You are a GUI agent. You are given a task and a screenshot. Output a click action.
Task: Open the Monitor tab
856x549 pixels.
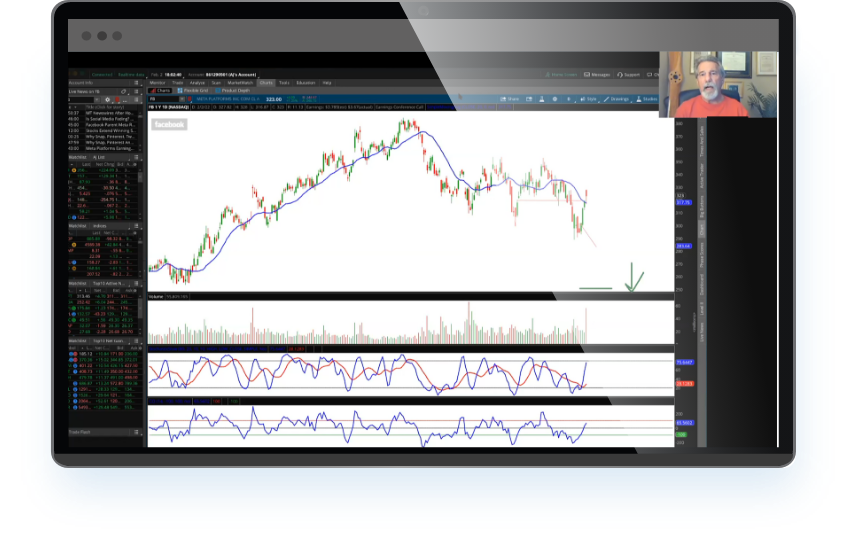click(x=157, y=83)
